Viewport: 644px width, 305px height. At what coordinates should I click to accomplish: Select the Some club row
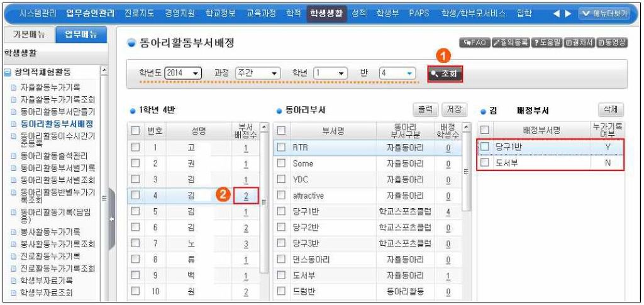pyautogui.click(x=367, y=164)
